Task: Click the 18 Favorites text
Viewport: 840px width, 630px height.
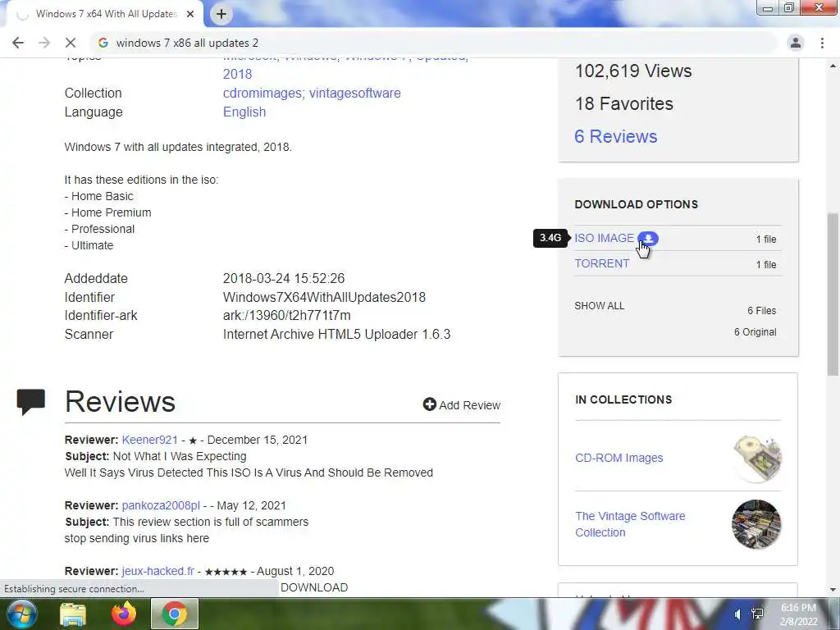Action: [623, 103]
